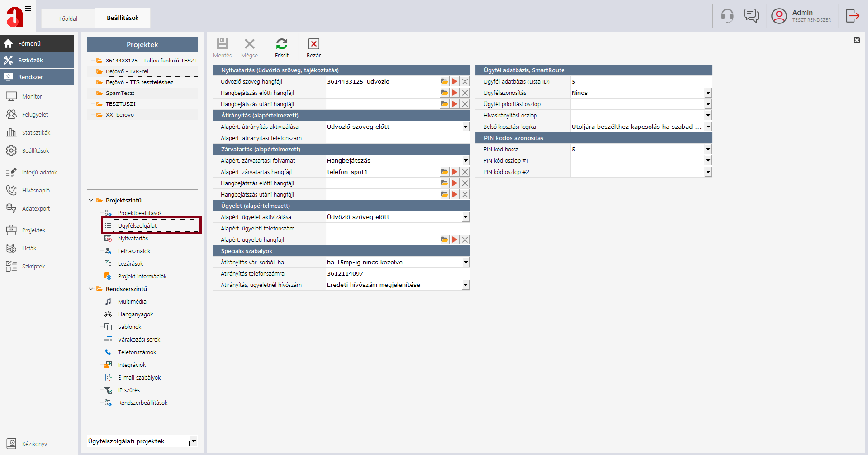Open Statisztikák in the sidebar
Screen dimensions: 868x455
[36, 132]
